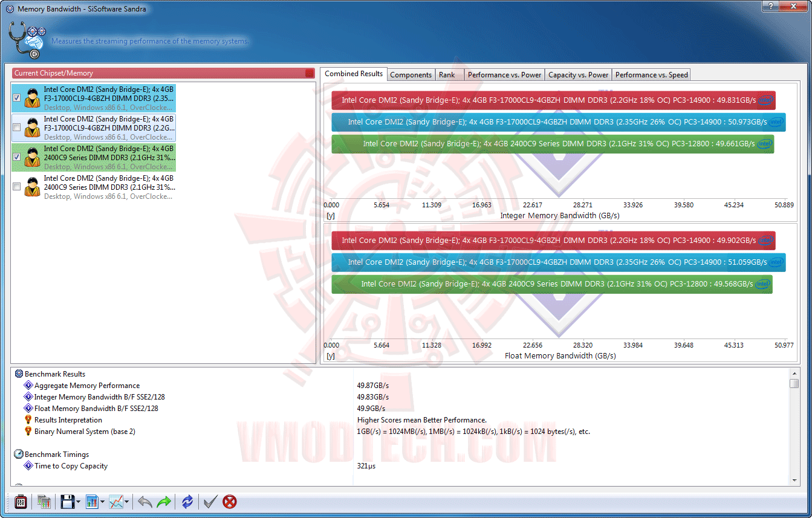Viewport: 812px width, 518px height.
Task: Click user avatar on blue-highlighted F3-17000CL9 entry
Action: tap(33, 99)
